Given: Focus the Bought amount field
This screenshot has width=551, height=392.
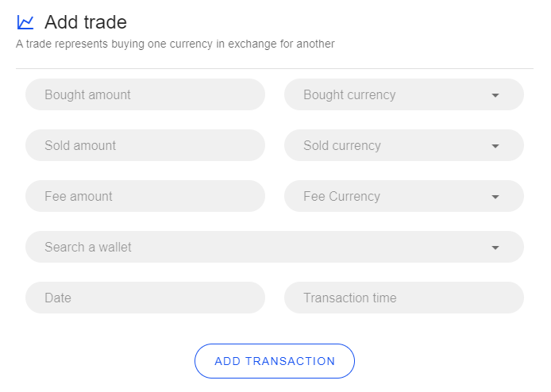Looking at the screenshot, I should (x=145, y=94).
